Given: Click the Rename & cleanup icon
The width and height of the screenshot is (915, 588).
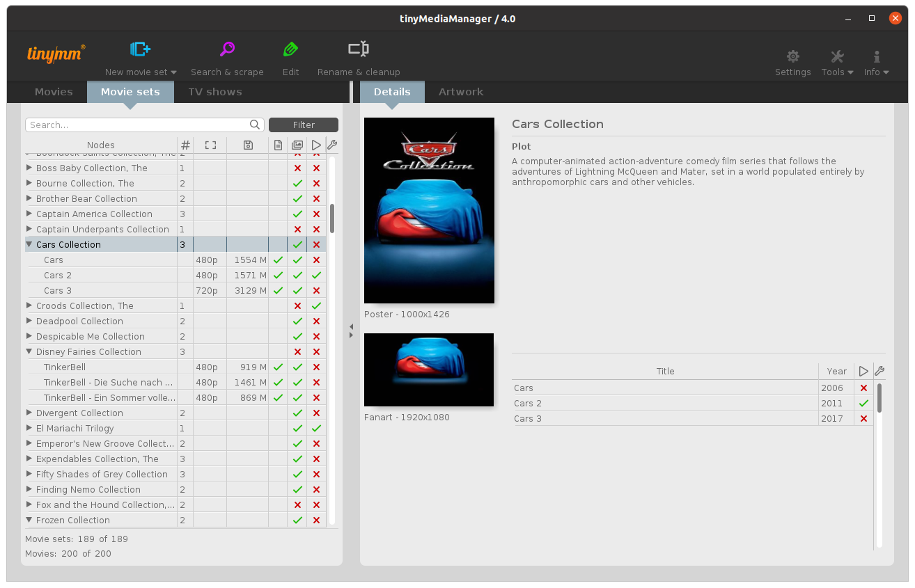Looking at the screenshot, I should coord(359,49).
